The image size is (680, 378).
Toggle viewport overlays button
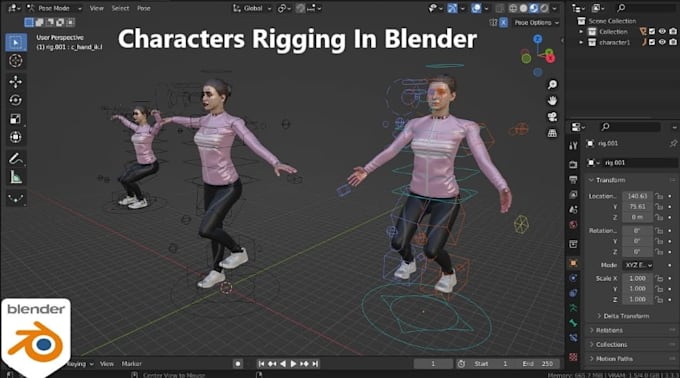point(476,8)
